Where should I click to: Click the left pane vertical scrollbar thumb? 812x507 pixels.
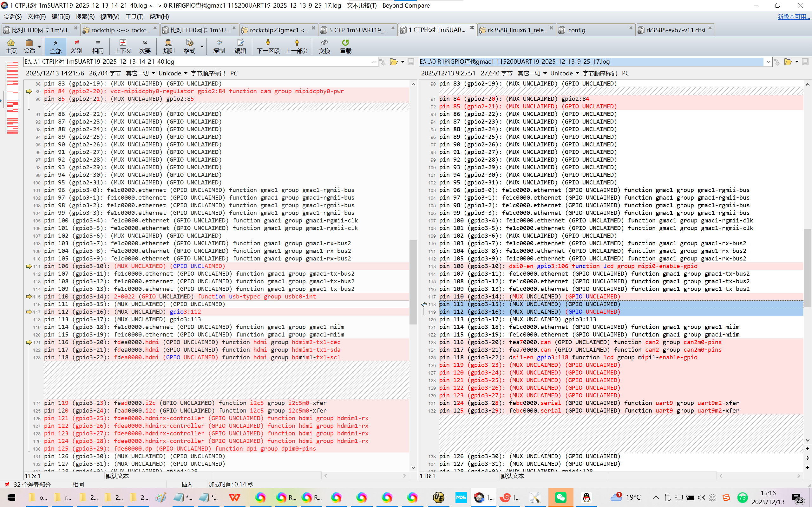[x=413, y=282]
